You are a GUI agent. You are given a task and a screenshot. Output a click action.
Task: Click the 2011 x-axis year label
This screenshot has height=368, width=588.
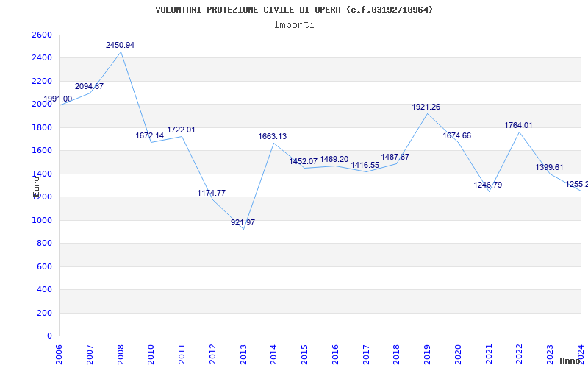[x=182, y=354]
